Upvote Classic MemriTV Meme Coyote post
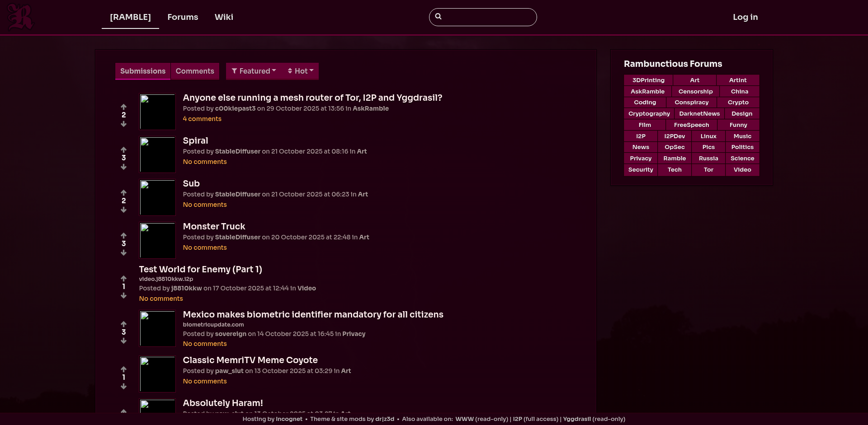 click(123, 369)
